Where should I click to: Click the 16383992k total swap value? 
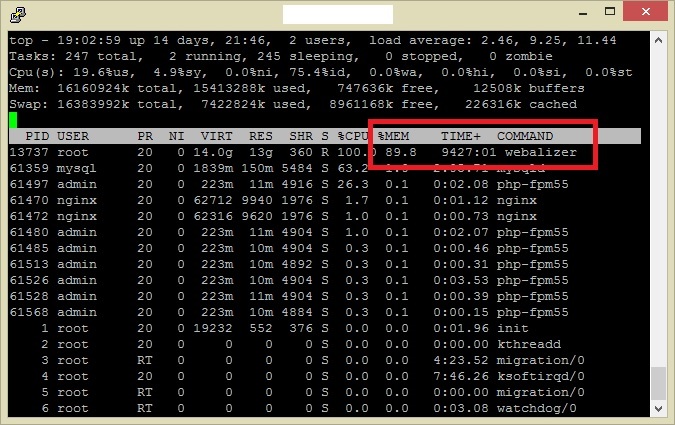coord(93,104)
